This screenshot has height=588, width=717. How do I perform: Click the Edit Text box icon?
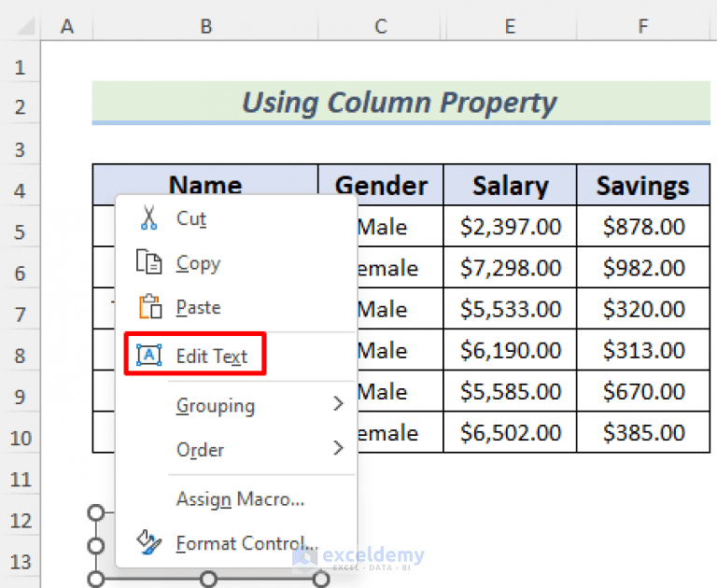point(149,355)
